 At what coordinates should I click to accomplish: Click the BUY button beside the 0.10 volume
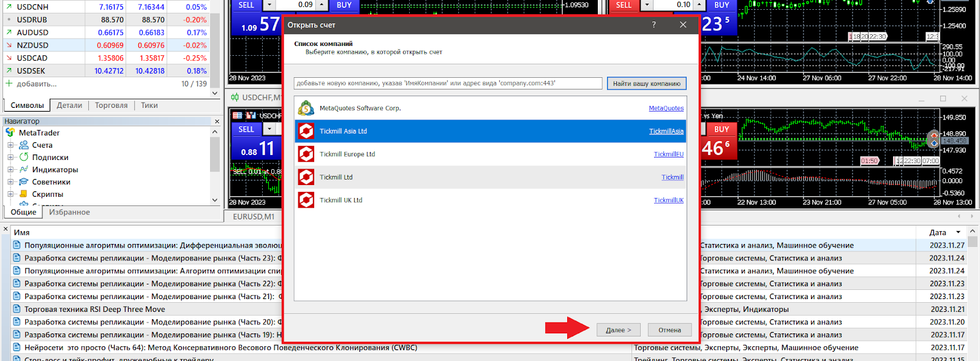(x=722, y=5)
